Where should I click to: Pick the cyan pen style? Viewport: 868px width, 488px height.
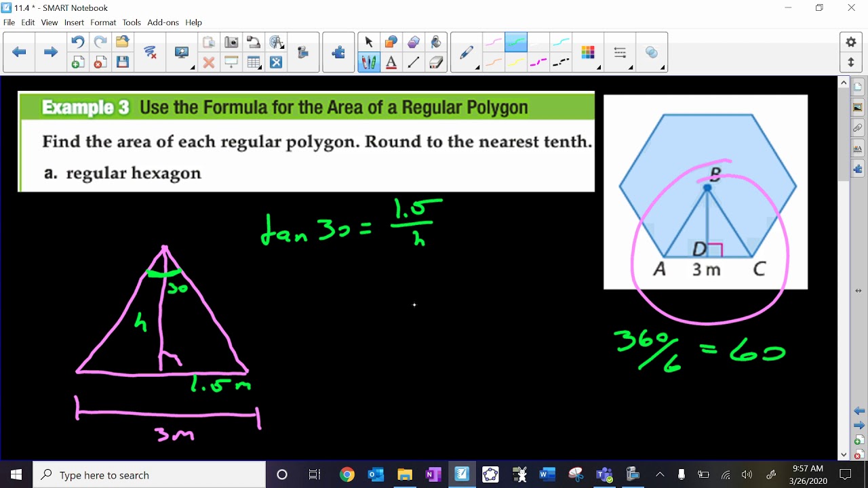561,43
